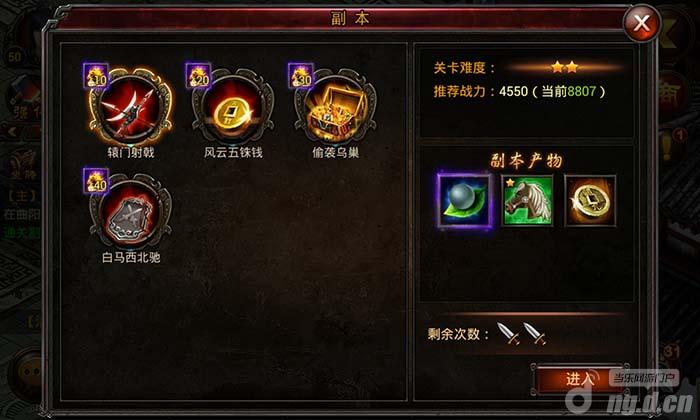Image resolution: width=700 pixels, height=420 pixels.
Task: Tap the level 20 badge on 风云五铢钱
Action: [x=198, y=76]
